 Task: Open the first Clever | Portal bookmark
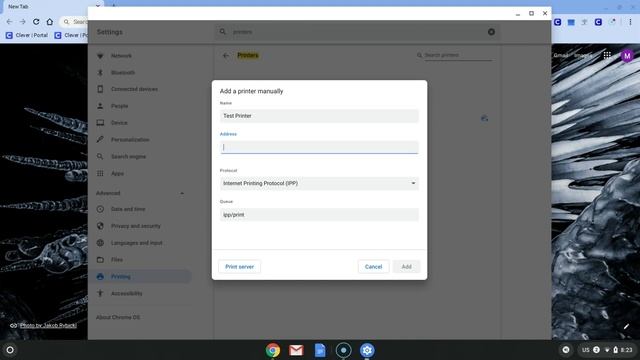tap(27, 36)
